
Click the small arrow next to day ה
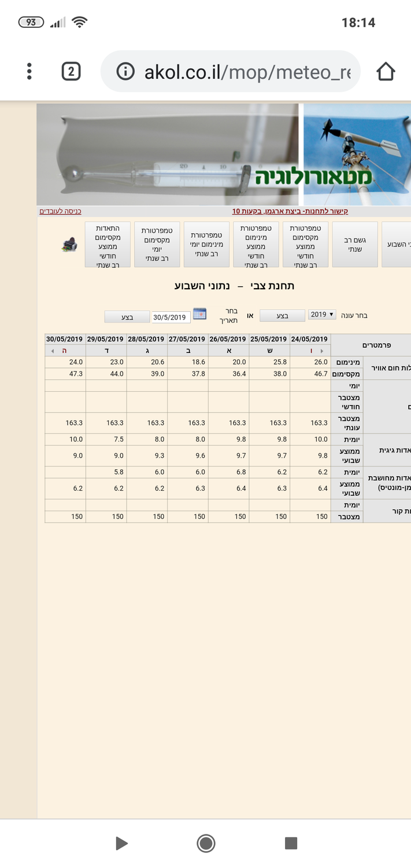point(53,351)
